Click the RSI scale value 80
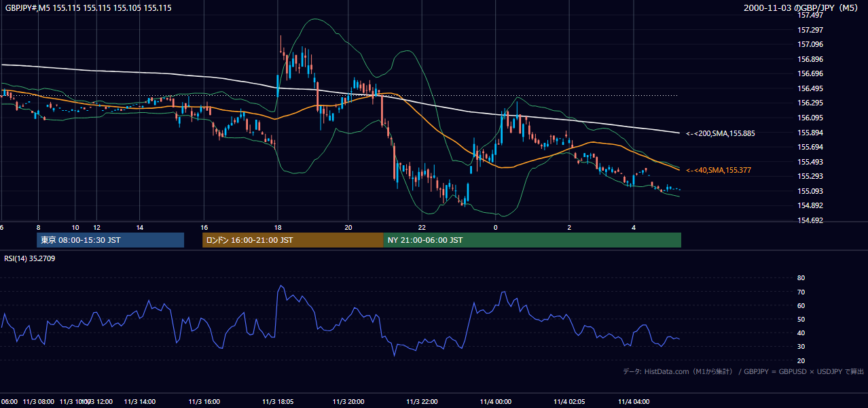Screen dimensions: 868x408 801,278
